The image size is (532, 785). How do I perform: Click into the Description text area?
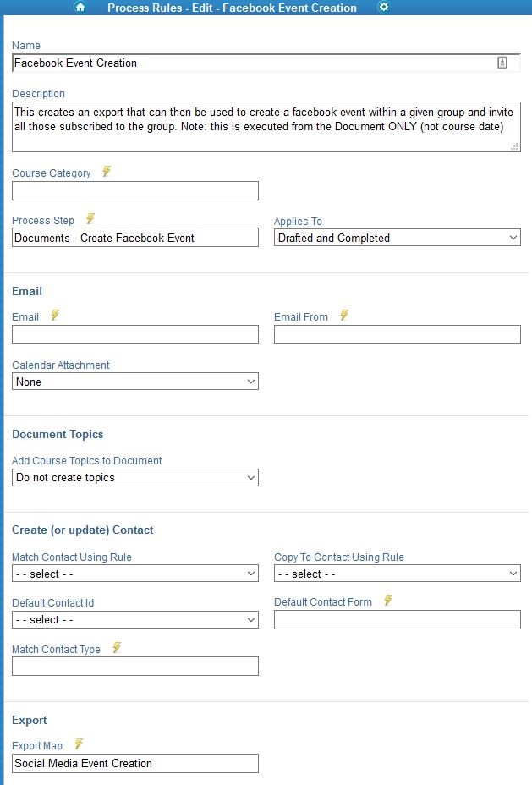(x=266, y=127)
